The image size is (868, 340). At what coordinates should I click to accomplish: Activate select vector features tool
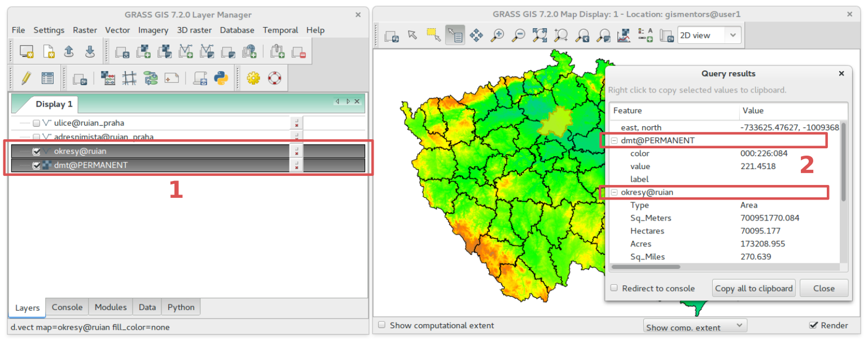tap(433, 36)
